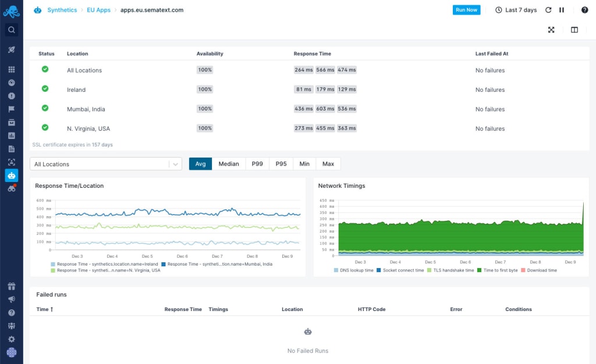Expand the view with the fullscreen icon
This screenshot has height=364, width=596.
[x=551, y=30]
